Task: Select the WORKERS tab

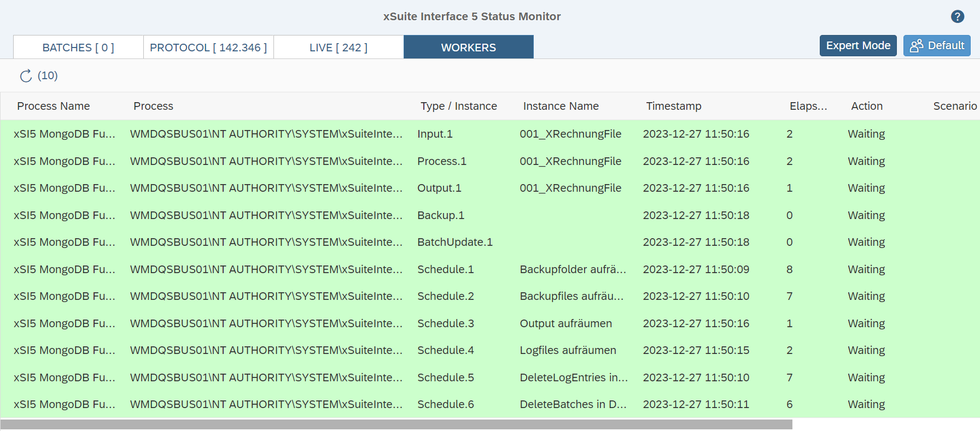Action: tap(469, 48)
